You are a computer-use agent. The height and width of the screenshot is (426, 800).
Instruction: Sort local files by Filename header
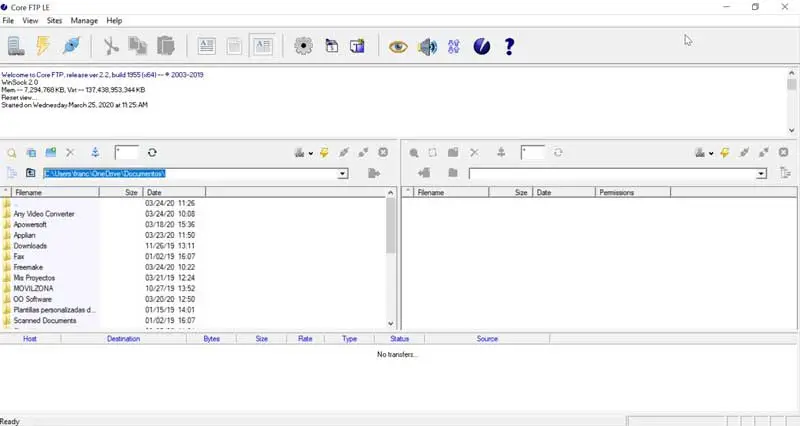point(55,192)
